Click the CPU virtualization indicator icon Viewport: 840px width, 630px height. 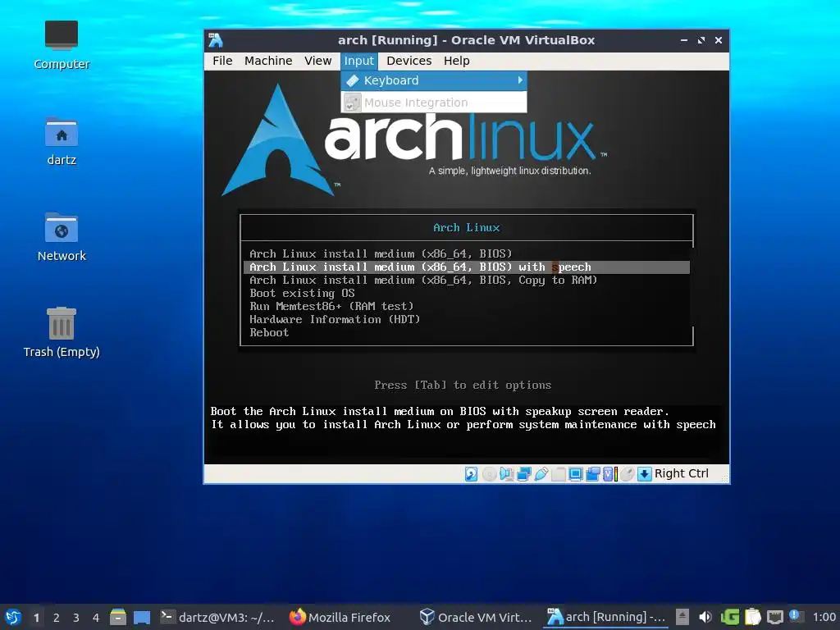click(x=610, y=474)
